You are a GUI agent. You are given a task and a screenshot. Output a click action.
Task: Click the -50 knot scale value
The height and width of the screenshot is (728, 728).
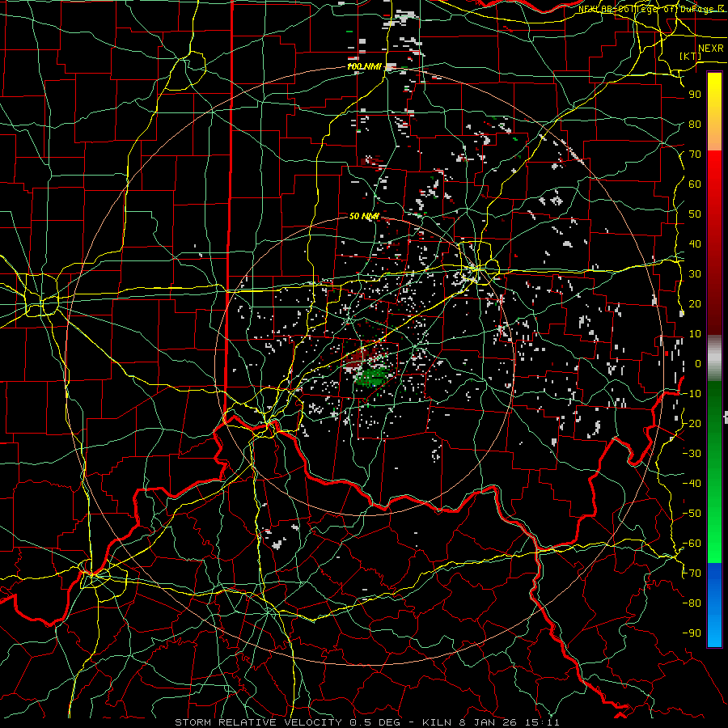tap(692, 514)
